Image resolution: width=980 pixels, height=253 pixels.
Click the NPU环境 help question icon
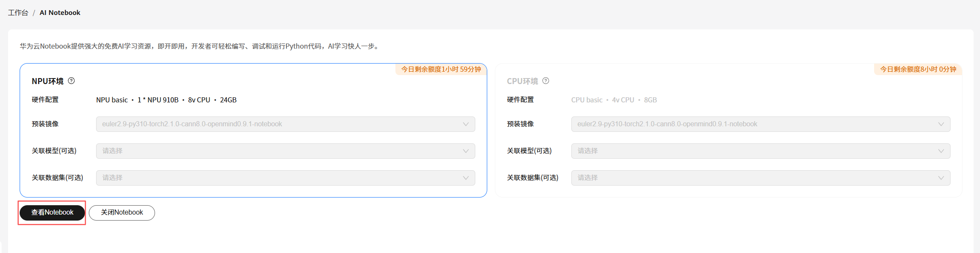(x=71, y=81)
